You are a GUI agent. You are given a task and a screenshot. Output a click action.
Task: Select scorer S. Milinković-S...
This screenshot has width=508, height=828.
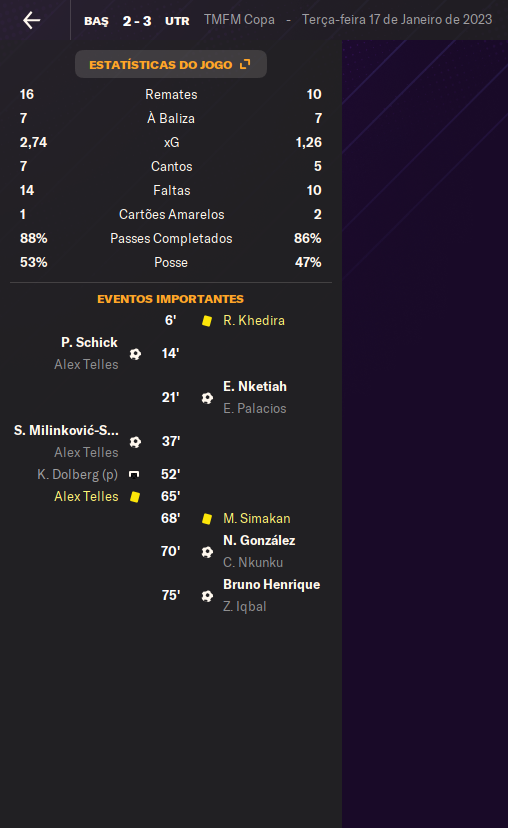66,430
